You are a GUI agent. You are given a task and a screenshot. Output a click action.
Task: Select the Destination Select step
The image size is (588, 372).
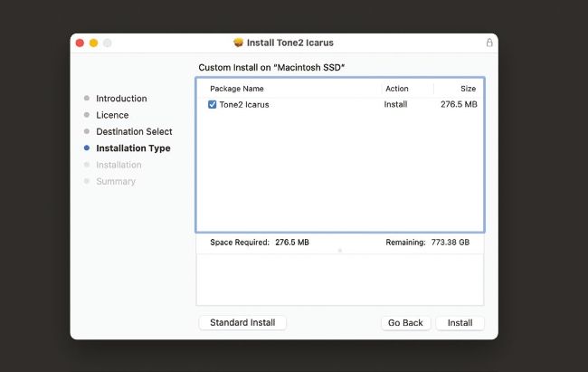[134, 131]
